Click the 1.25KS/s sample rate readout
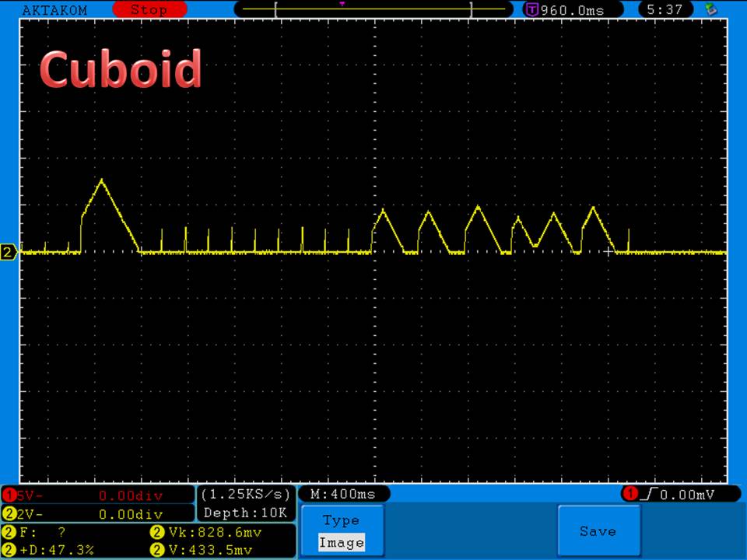 click(246, 494)
